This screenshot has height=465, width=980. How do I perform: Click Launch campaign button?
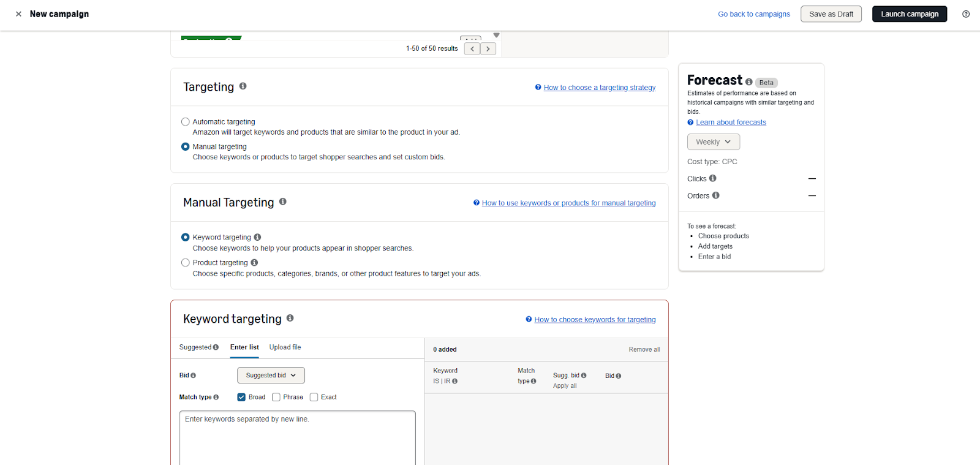(x=910, y=14)
